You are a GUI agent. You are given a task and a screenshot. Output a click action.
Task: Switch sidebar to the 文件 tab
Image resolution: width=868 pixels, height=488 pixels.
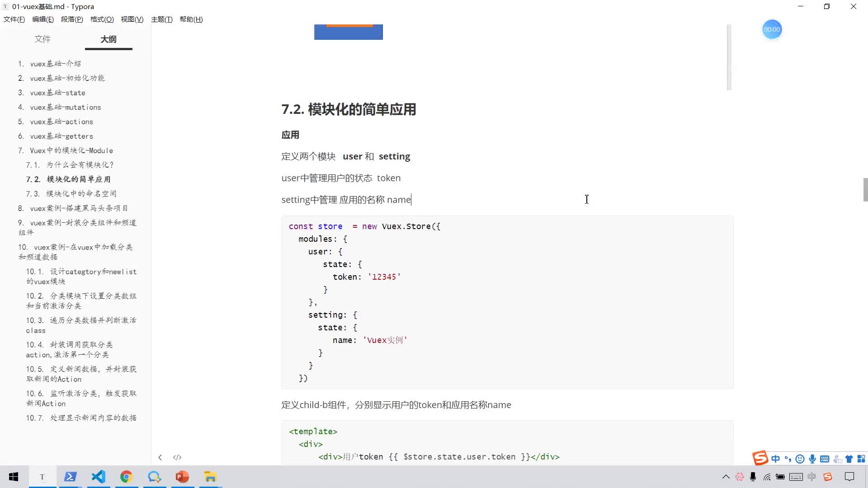click(42, 39)
